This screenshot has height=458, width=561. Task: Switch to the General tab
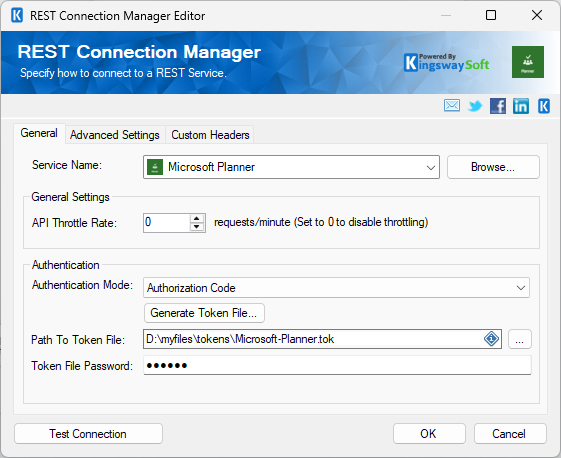39,133
